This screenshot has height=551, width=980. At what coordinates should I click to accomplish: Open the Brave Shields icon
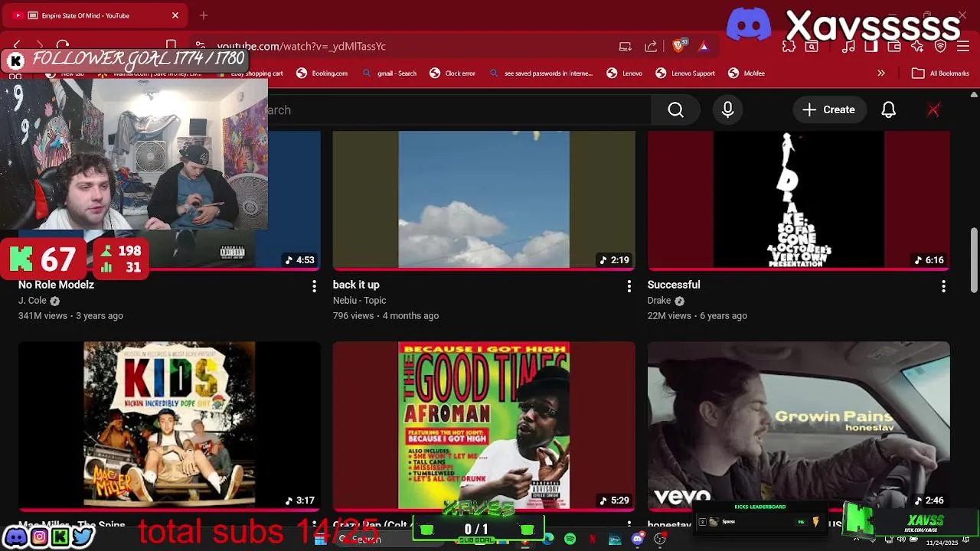pos(678,46)
